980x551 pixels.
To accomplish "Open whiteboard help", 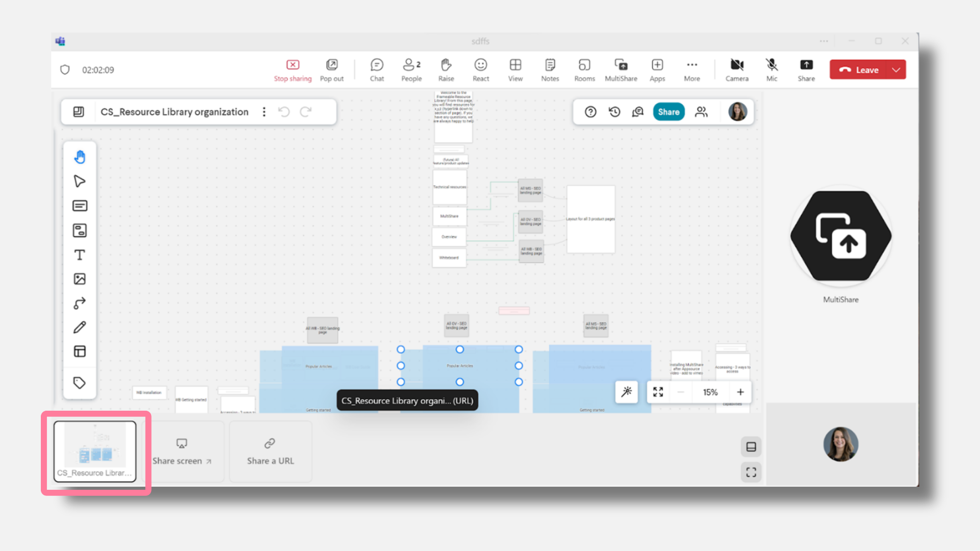I will tap(591, 112).
